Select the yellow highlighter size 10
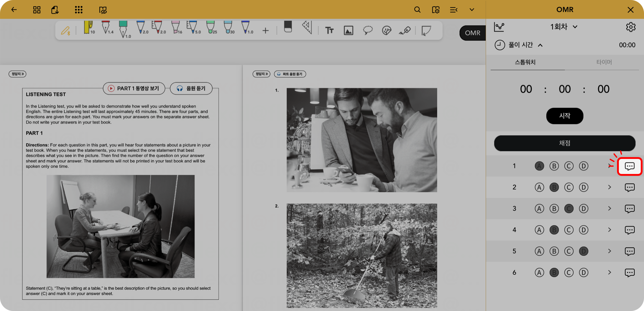Screen dimensions: 644x311 [89, 28]
